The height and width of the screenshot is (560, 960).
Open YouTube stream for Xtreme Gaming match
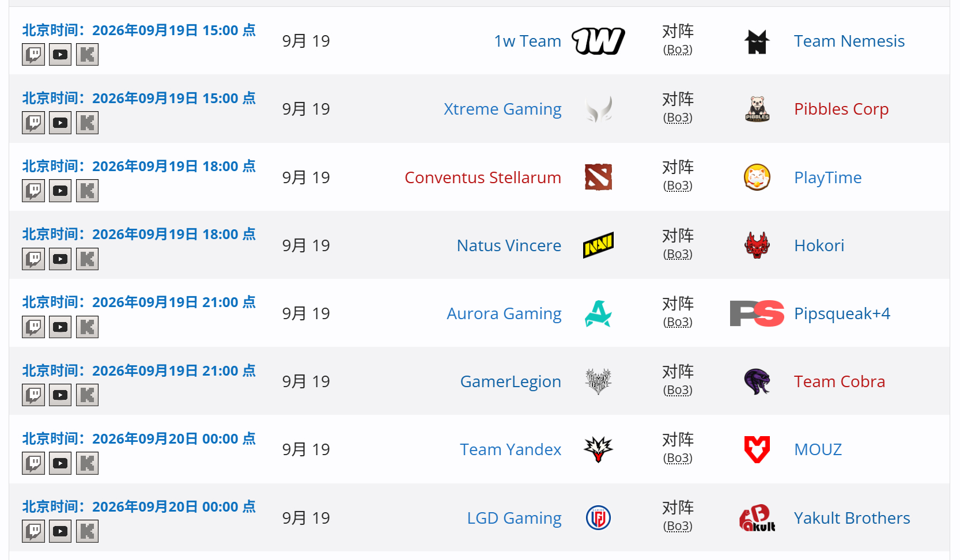pos(60,123)
